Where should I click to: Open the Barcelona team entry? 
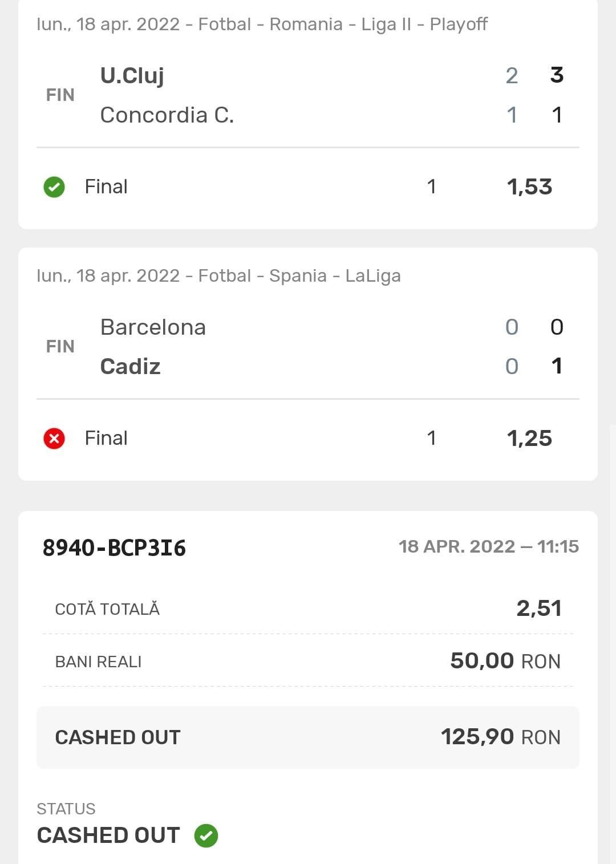tap(153, 327)
